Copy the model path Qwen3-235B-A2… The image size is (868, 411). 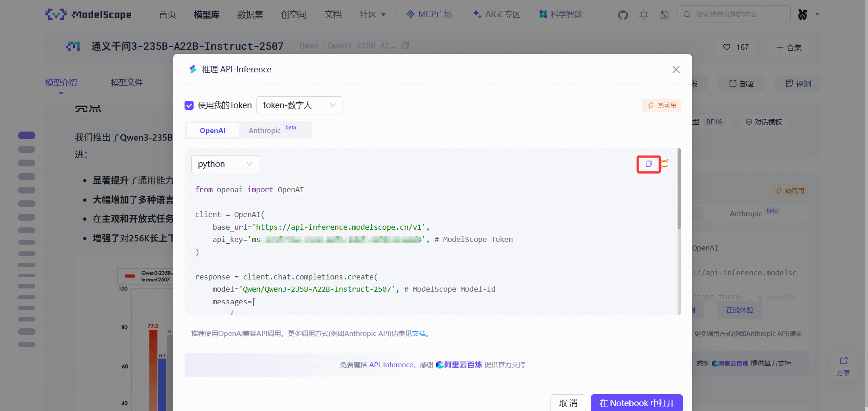[x=406, y=45]
